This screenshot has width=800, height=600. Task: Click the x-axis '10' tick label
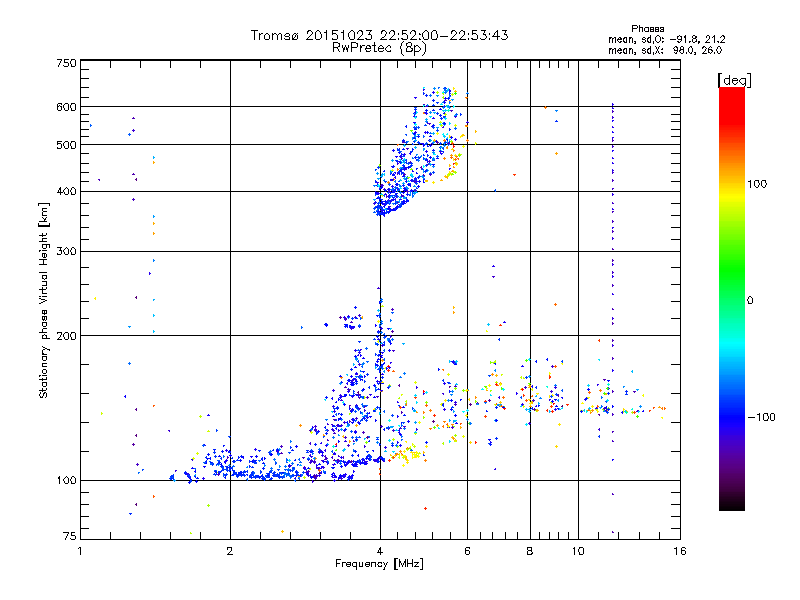tap(578, 551)
